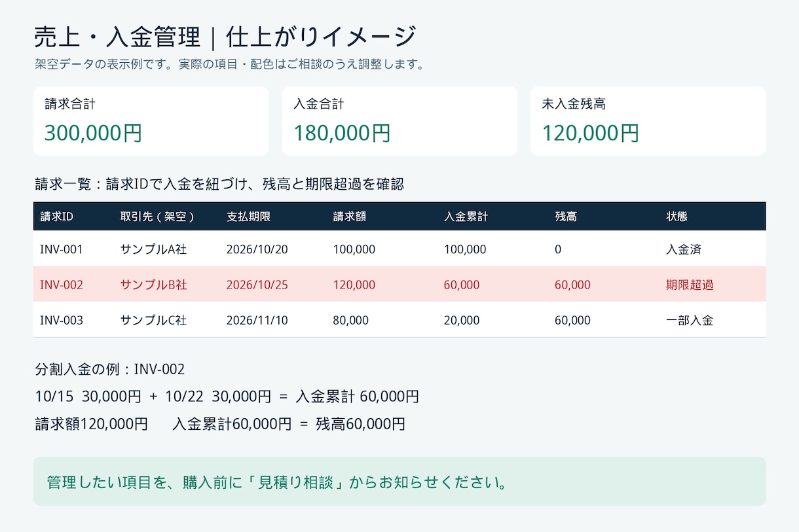This screenshot has width=799, height=532.
Task: Click the 請求額120,000円 calculation line
Action: coord(220,424)
